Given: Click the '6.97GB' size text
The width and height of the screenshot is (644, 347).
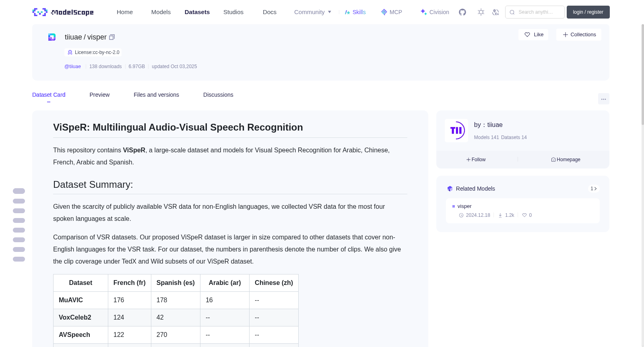Looking at the screenshot, I should 137,66.
